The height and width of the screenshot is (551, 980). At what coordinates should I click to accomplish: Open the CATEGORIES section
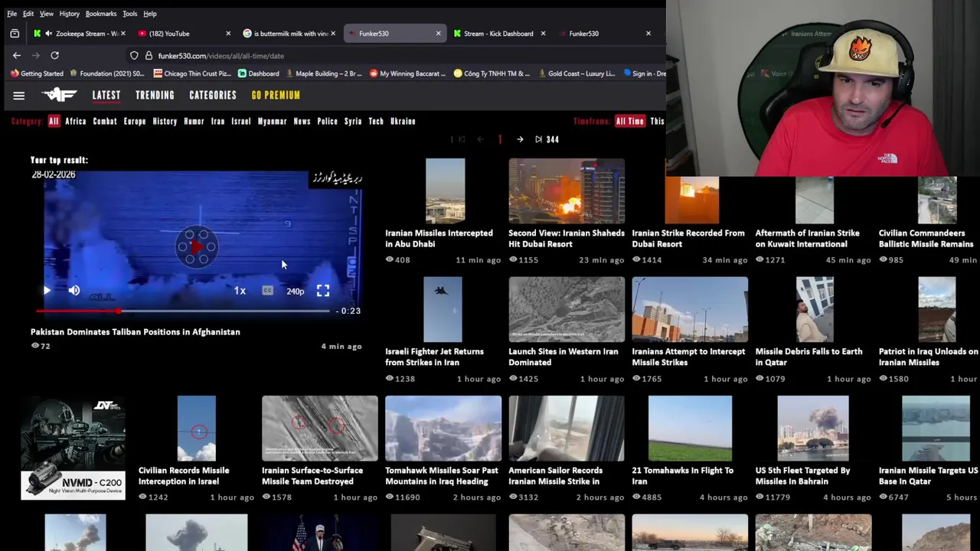(213, 96)
